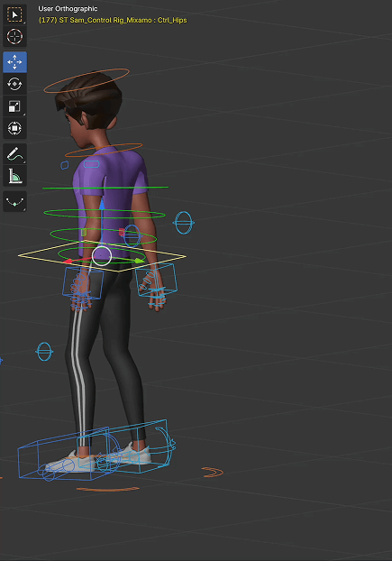Select the blue sphere control behind the elbow

coord(184,223)
